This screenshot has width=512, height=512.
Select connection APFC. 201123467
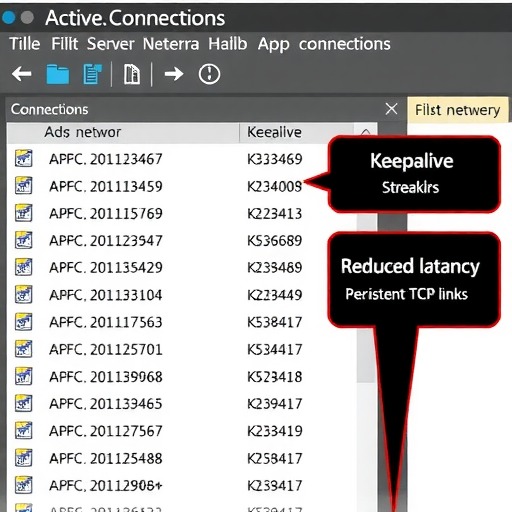click(106, 159)
